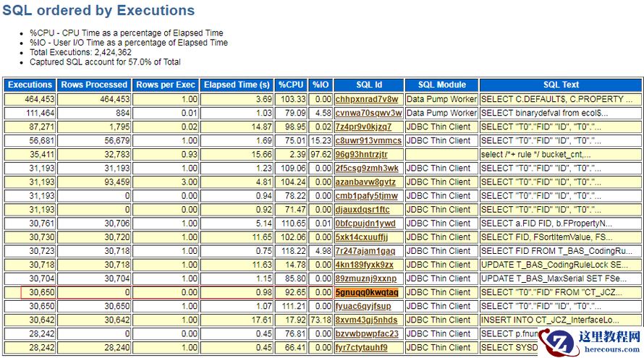Select Rows Processed value 884

tap(123, 113)
